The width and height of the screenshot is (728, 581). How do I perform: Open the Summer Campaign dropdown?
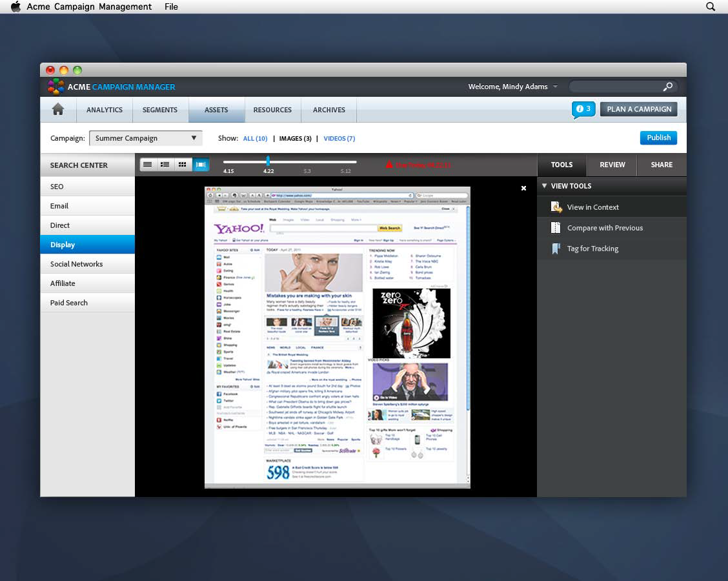(146, 138)
